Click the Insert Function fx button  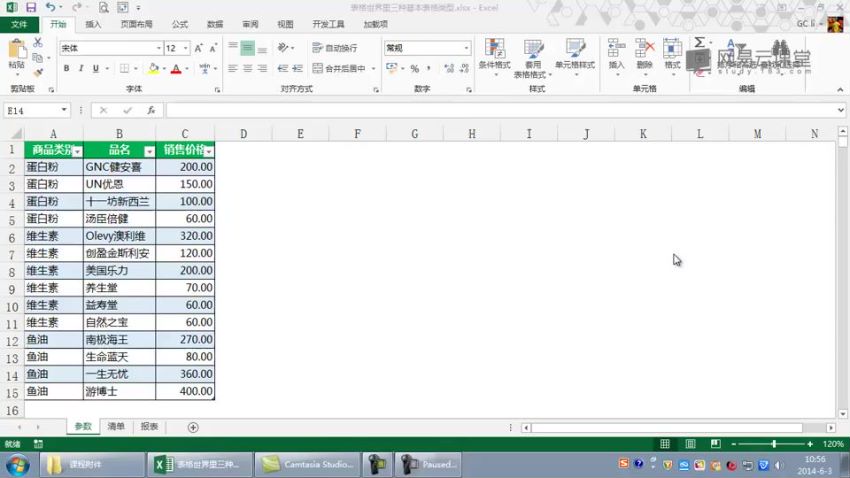tap(151, 110)
